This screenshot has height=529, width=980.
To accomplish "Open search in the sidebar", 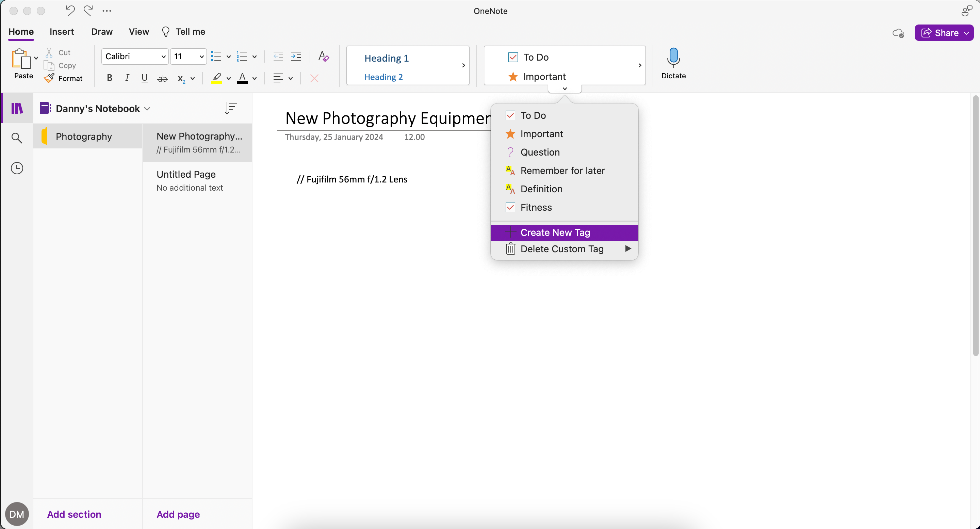I will tap(17, 138).
